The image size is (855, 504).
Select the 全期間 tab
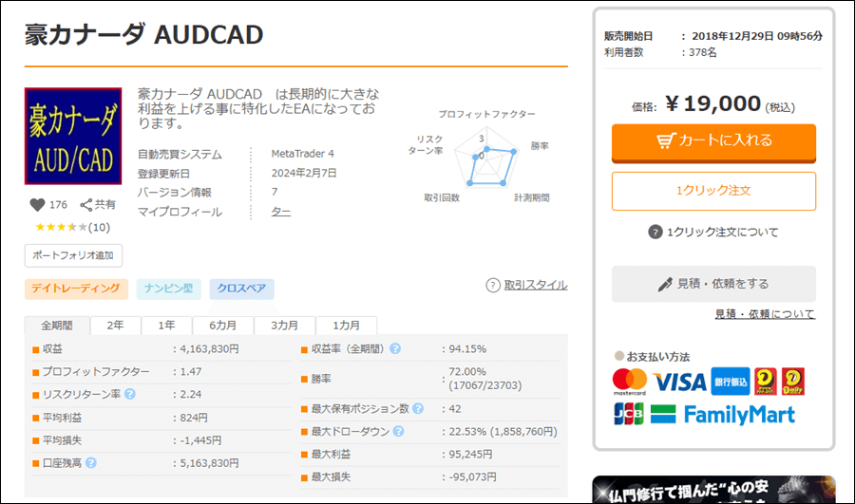coord(57,326)
